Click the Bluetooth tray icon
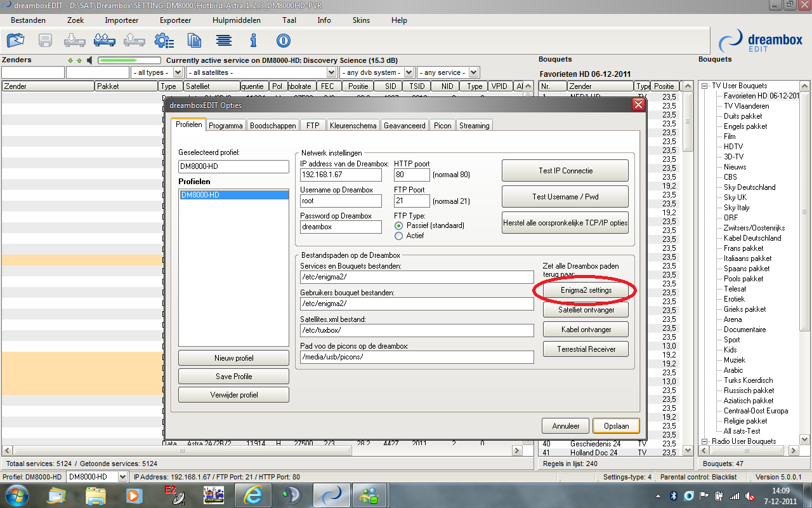This screenshot has width=812, height=508. [x=674, y=495]
